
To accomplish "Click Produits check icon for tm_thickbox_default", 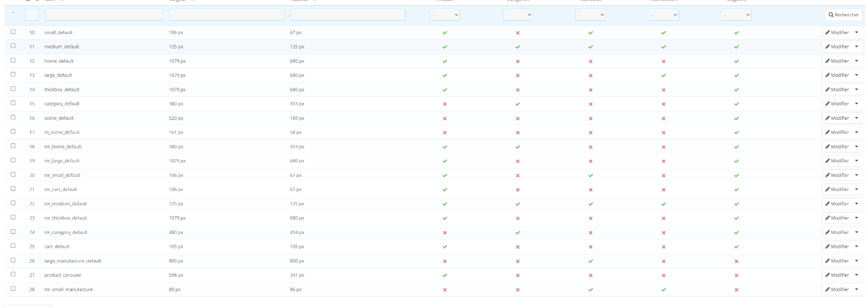I will (445, 218).
